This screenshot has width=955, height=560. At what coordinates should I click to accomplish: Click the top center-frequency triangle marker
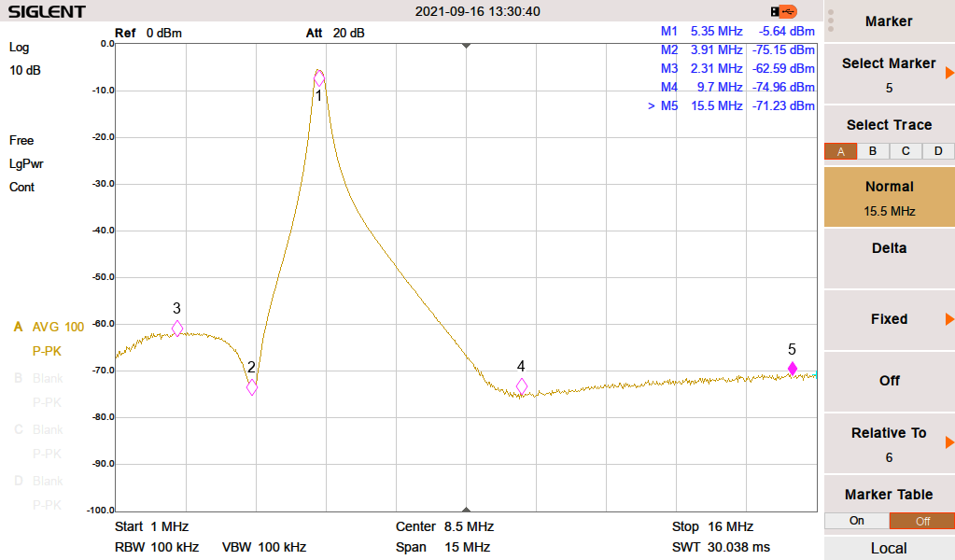tap(466, 46)
